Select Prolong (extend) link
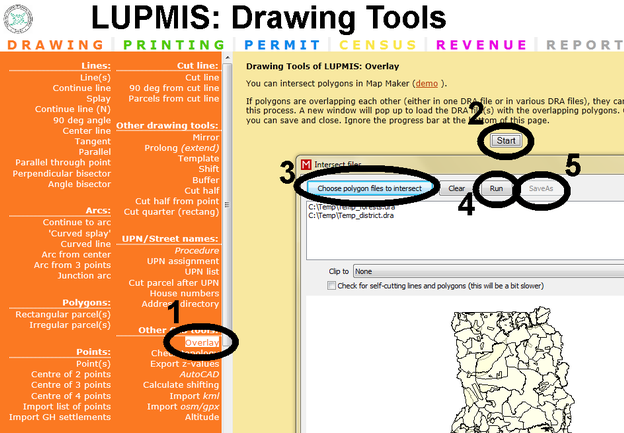This screenshot has height=433, width=624. pyautogui.click(x=182, y=148)
